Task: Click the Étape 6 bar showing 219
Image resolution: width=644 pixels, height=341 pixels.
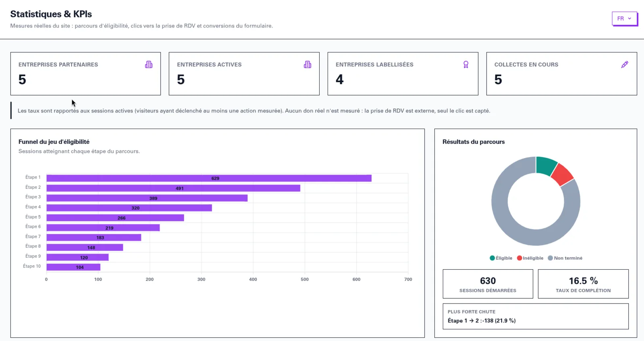Action: click(x=103, y=228)
